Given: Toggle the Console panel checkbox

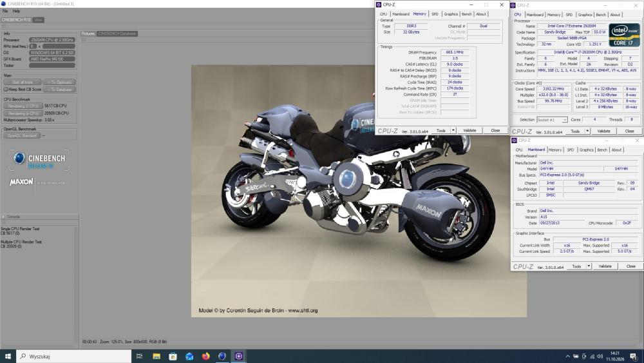Looking at the screenshot, I should tap(3, 217).
